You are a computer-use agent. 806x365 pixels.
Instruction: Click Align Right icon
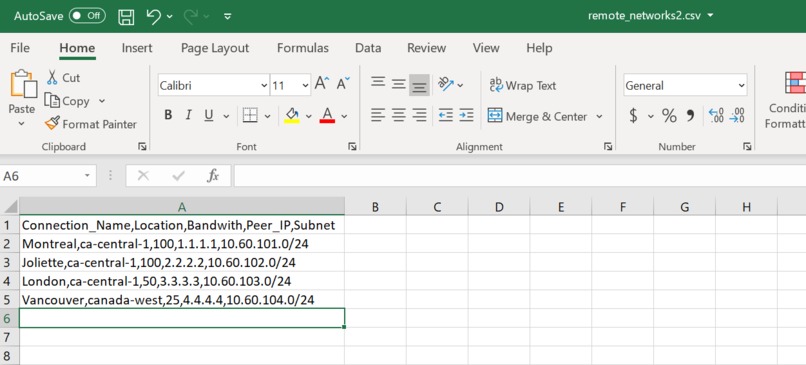(x=420, y=115)
